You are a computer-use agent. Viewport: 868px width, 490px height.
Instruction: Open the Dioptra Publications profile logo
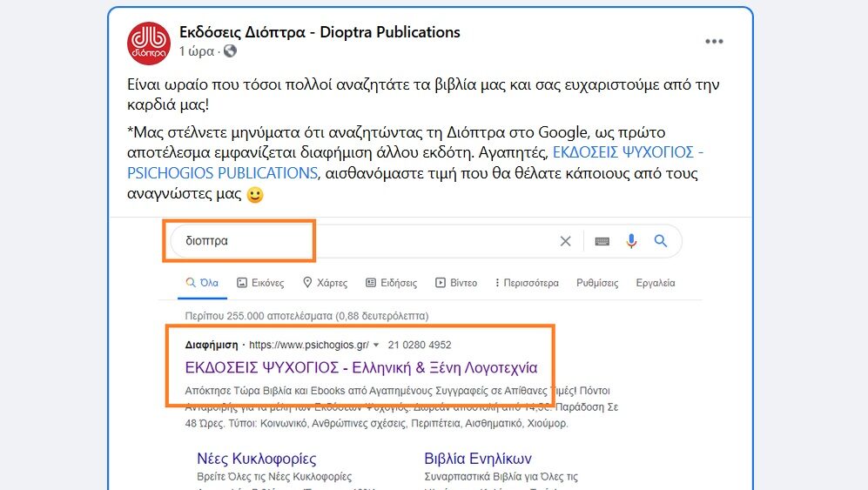click(148, 44)
